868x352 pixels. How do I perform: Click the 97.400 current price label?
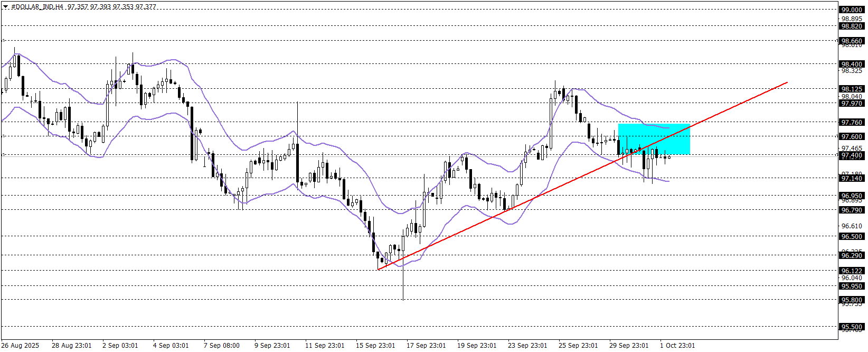pos(851,155)
